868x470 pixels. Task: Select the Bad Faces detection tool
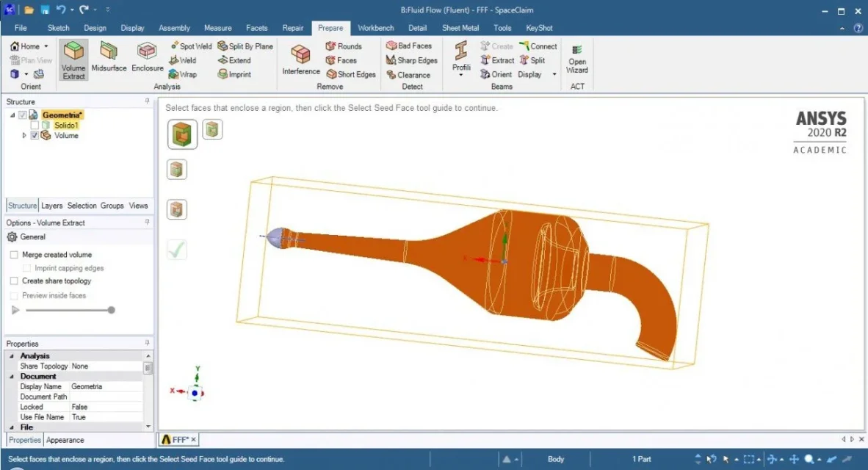coord(409,46)
